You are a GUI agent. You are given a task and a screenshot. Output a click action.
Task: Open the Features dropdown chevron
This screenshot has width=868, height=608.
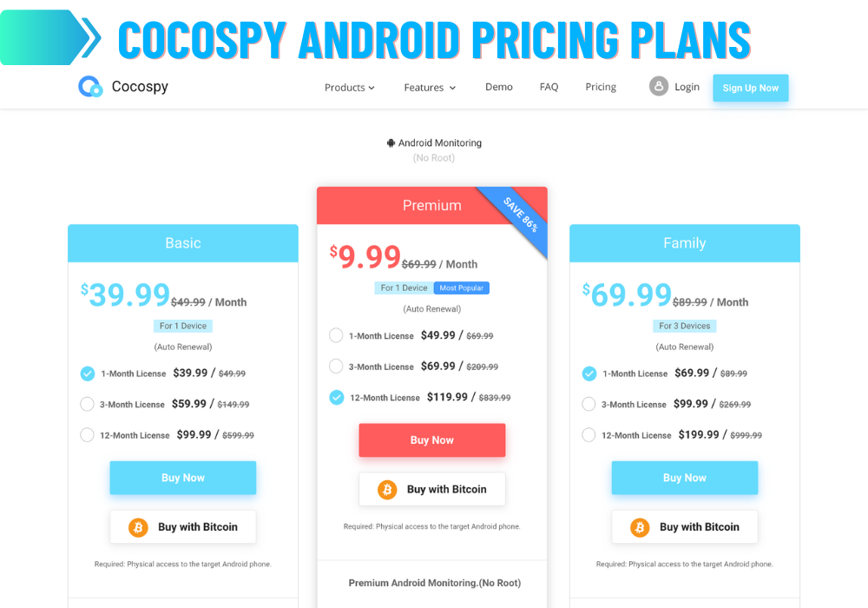452,88
